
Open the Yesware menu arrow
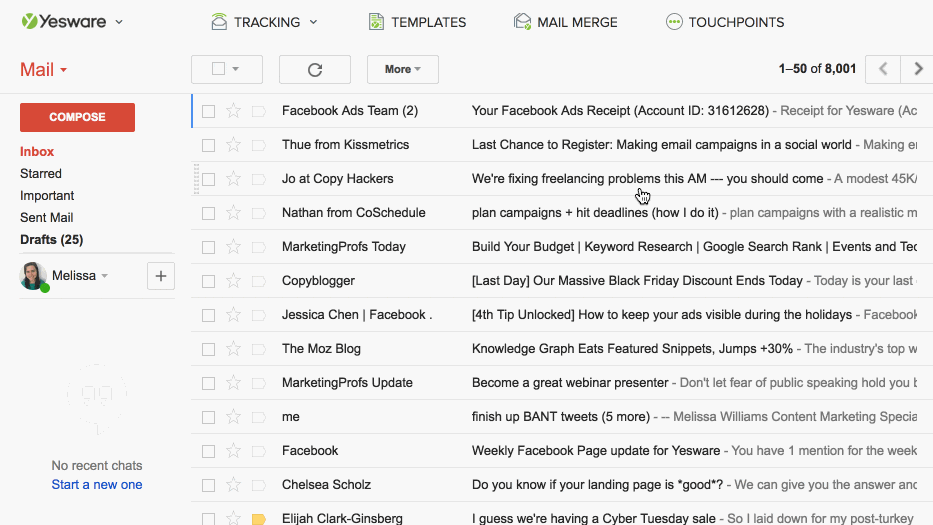click(x=119, y=22)
